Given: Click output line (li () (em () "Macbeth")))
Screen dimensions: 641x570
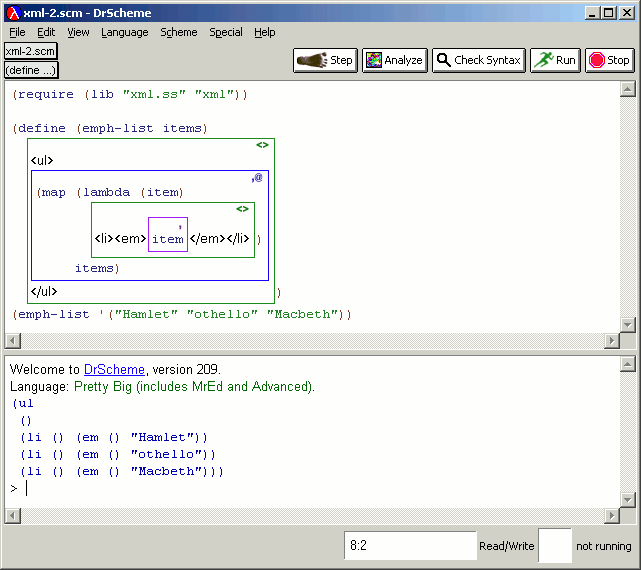Looking at the screenshot, I should (122, 471).
